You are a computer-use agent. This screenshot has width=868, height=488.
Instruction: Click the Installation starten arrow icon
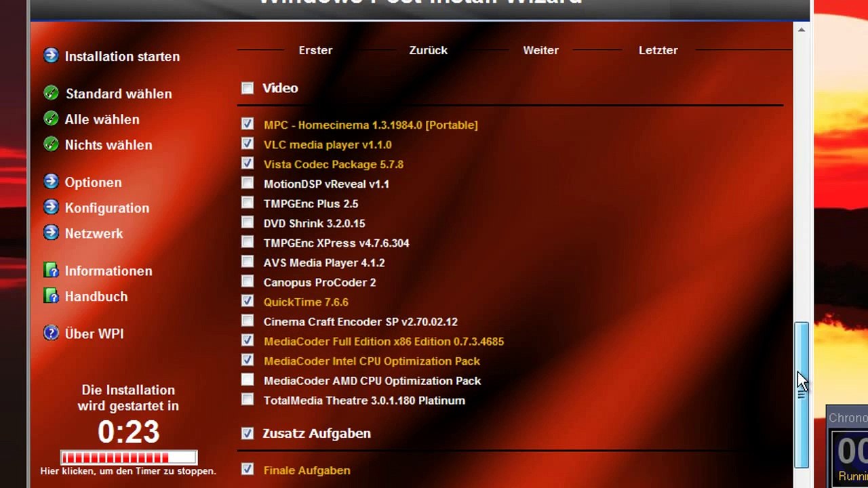51,56
